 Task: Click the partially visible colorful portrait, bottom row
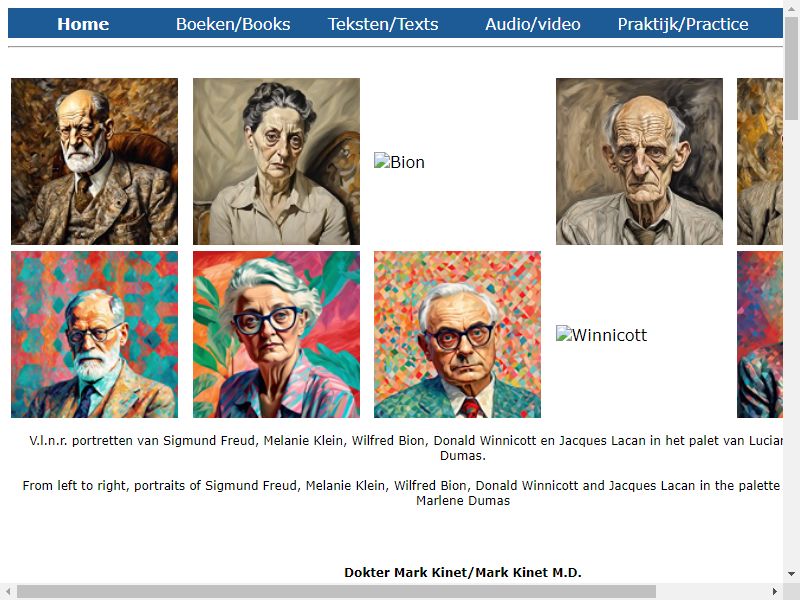point(760,334)
